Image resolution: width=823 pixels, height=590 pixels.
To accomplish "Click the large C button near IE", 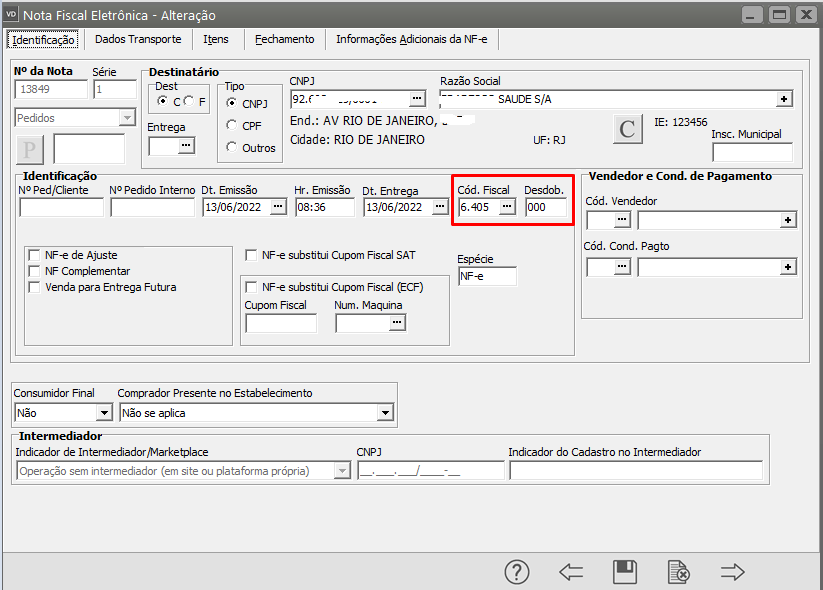I will click(x=627, y=129).
